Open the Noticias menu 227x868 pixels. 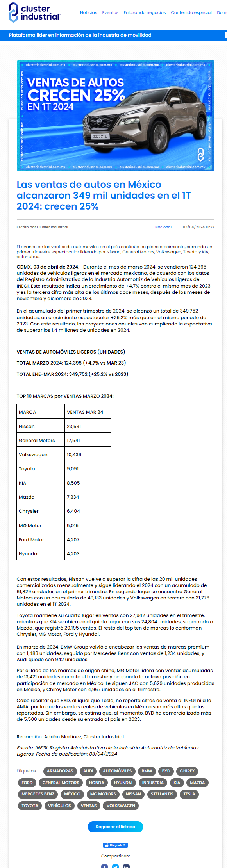[88, 12]
